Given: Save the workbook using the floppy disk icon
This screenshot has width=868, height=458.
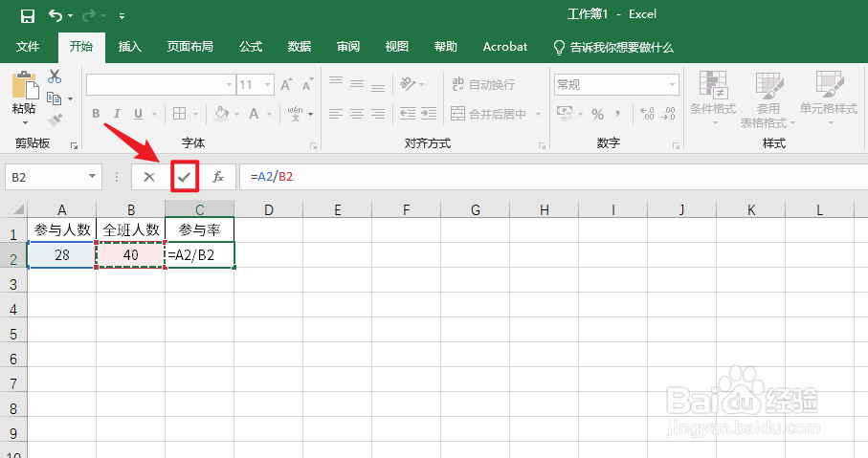Looking at the screenshot, I should [27, 15].
